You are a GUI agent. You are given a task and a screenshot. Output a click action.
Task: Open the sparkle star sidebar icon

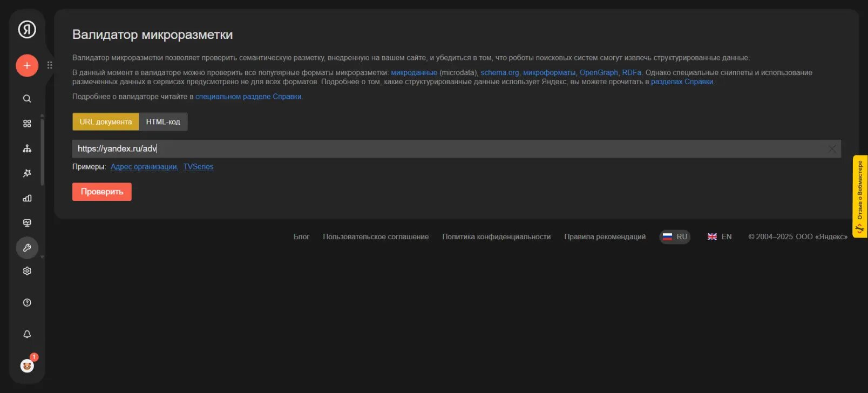tap(27, 173)
